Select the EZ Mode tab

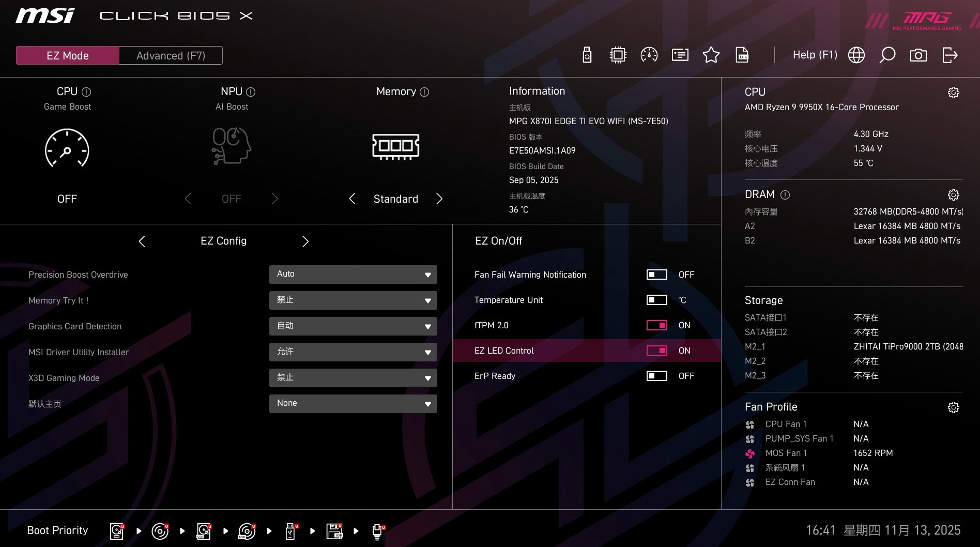(67, 55)
